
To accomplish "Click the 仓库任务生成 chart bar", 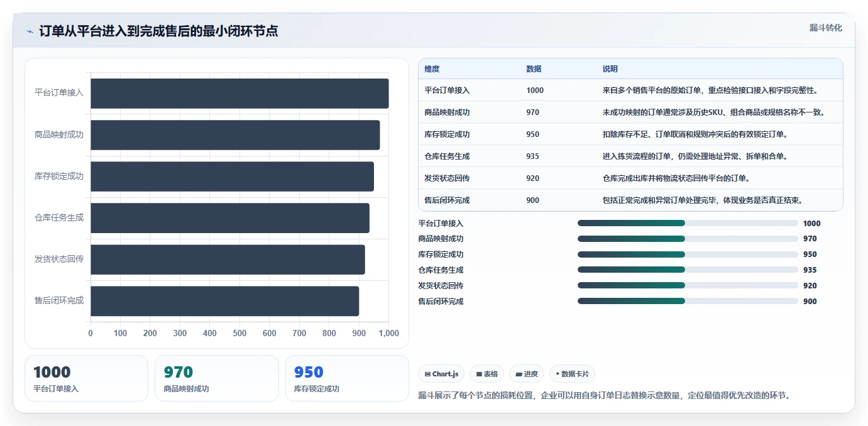I will tap(230, 218).
